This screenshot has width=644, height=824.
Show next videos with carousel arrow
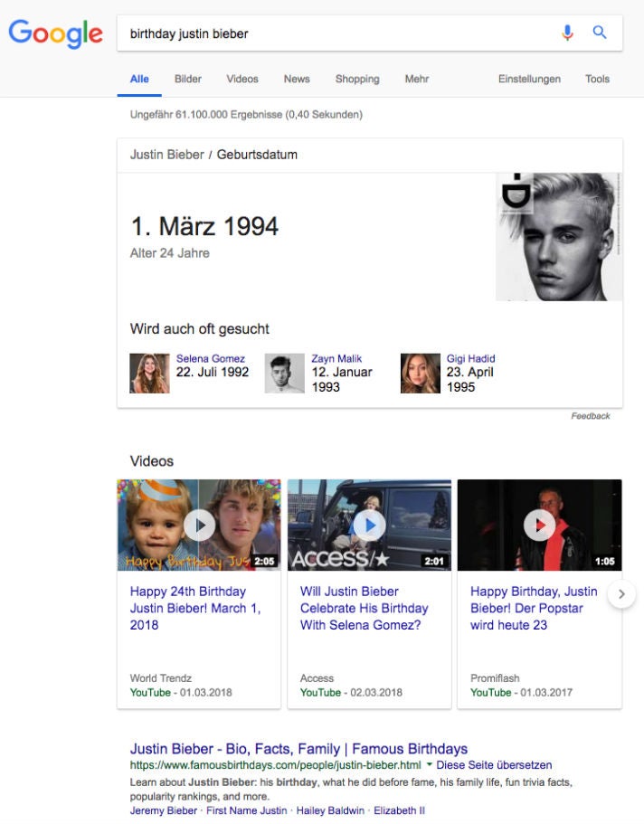(x=622, y=594)
